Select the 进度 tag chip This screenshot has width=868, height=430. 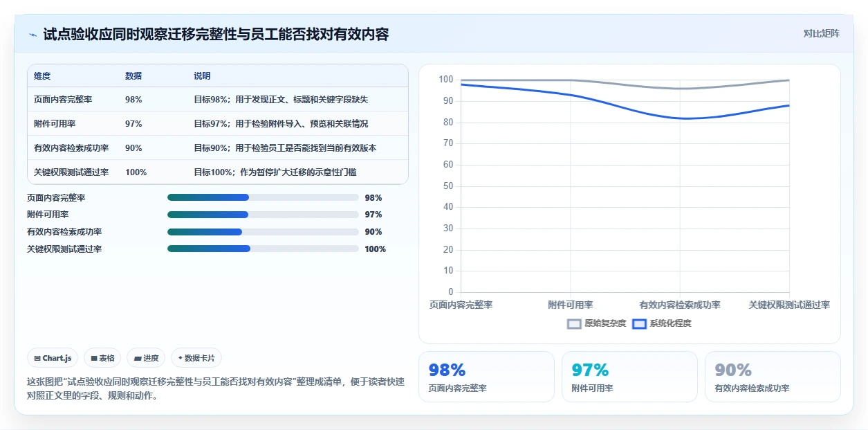pos(146,358)
